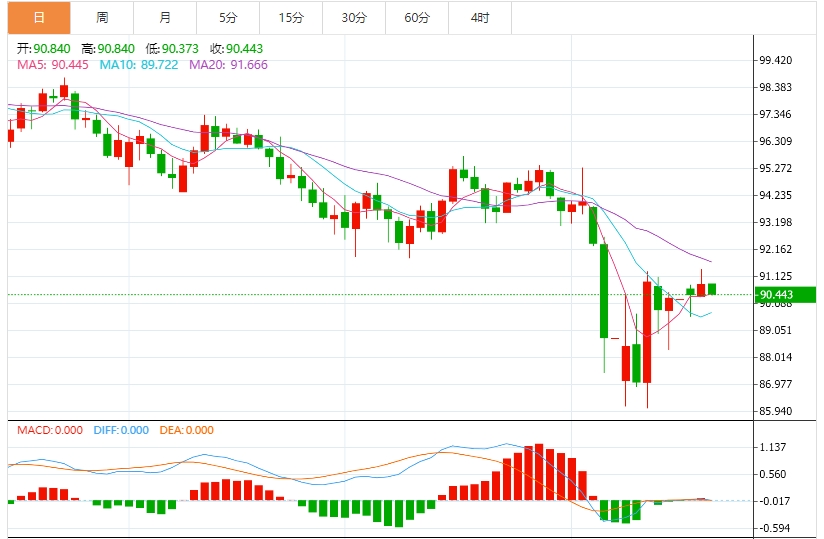This screenshot has height=539, width=824.
Task: Click the 94.235 price axis label
Action: [776, 195]
